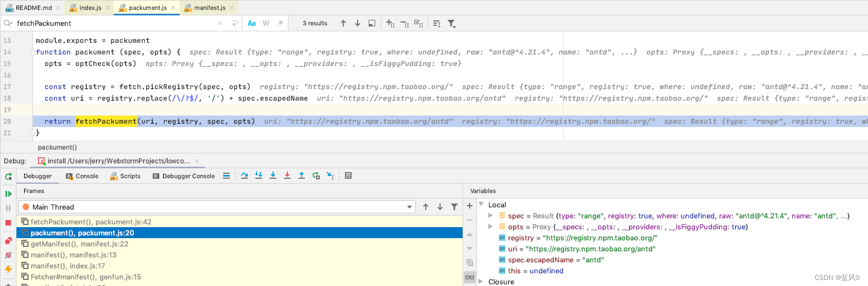The width and height of the screenshot is (868, 286).
Task: Open the Debugger tab
Action: point(37,176)
